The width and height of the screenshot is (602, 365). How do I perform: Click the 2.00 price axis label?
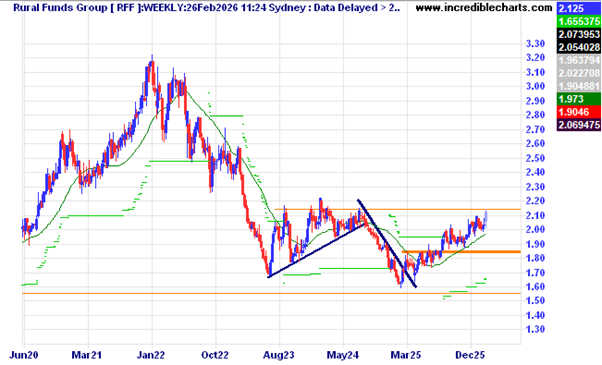click(x=535, y=230)
